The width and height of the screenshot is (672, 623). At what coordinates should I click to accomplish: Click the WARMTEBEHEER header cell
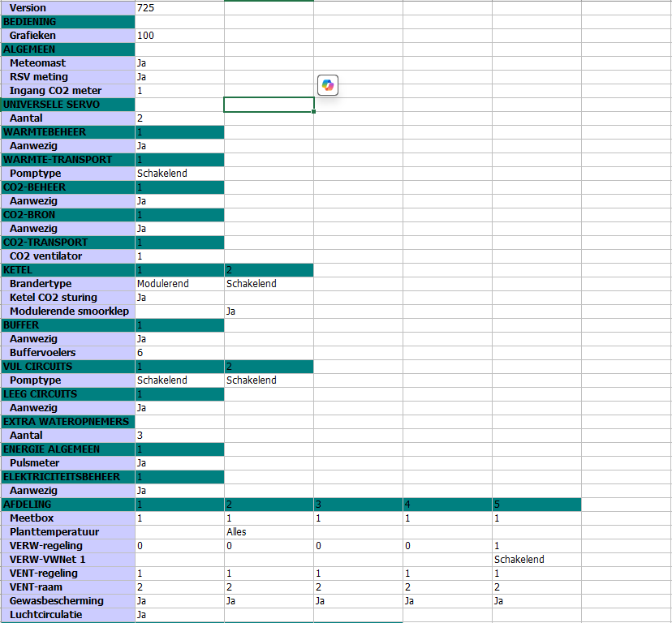click(68, 132)
